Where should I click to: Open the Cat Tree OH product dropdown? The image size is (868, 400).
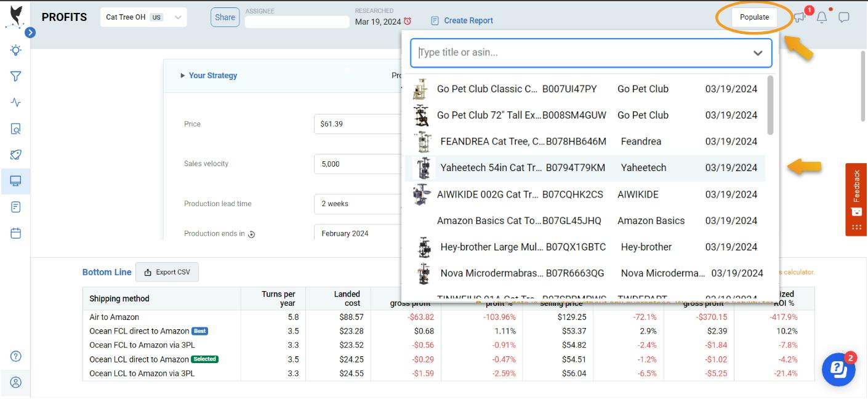[x=143, y=17]
